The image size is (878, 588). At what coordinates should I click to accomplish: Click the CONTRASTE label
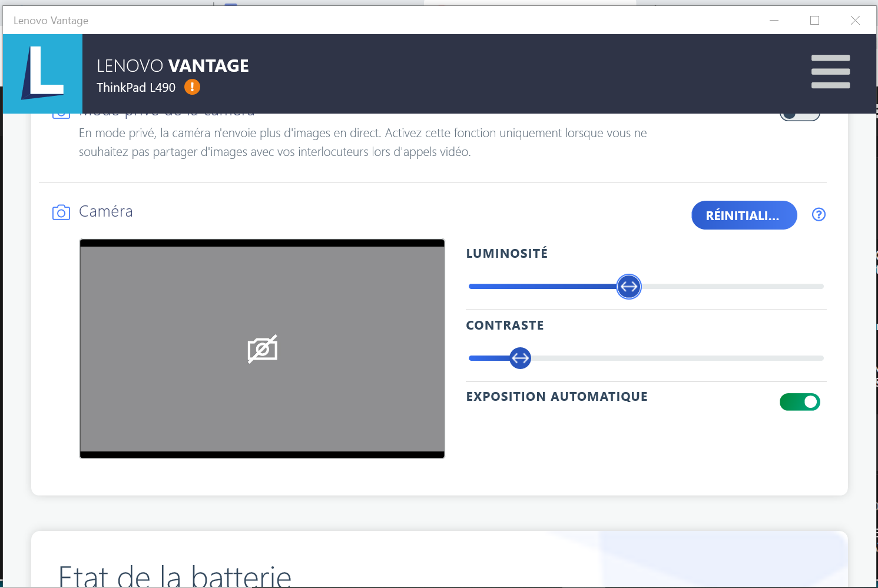click(505, 325)
